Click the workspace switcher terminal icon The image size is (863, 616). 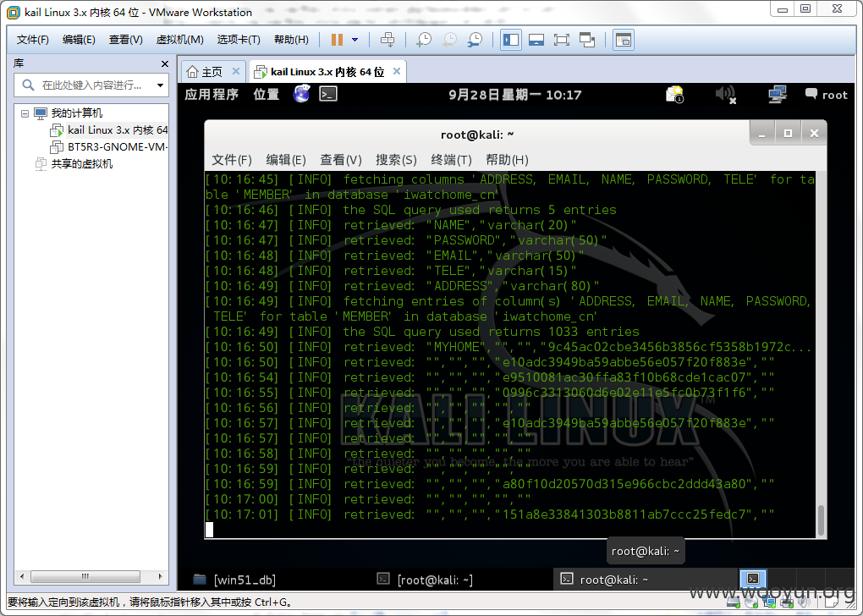coord(753,579)
